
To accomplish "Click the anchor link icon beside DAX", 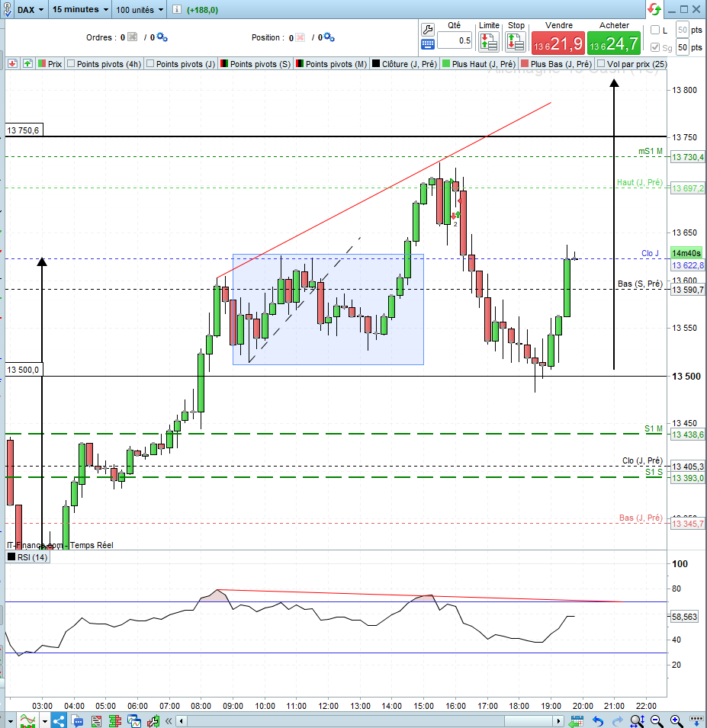I will pyautogui.click(x=8, y=10).
